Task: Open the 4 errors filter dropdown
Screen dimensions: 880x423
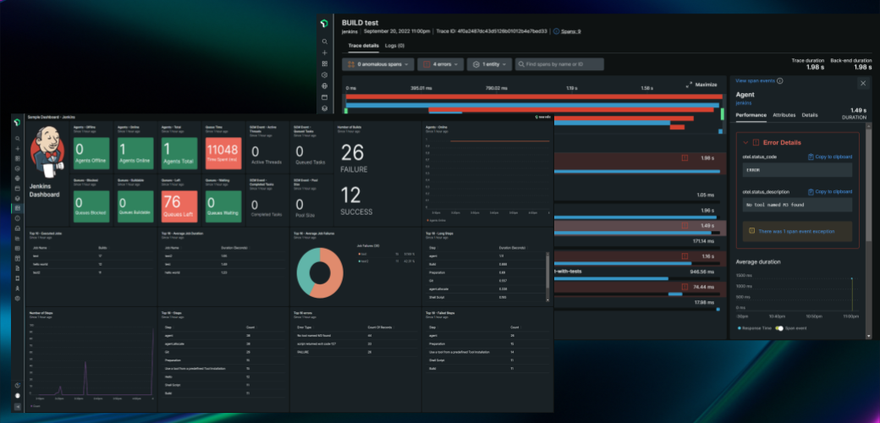Action: pyautogui.click(x=441, y=64)
